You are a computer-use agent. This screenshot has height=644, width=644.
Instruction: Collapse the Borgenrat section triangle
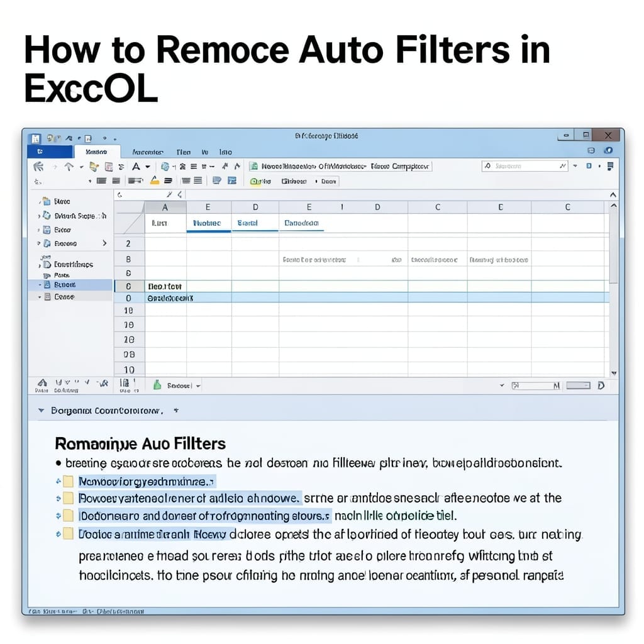41,410
